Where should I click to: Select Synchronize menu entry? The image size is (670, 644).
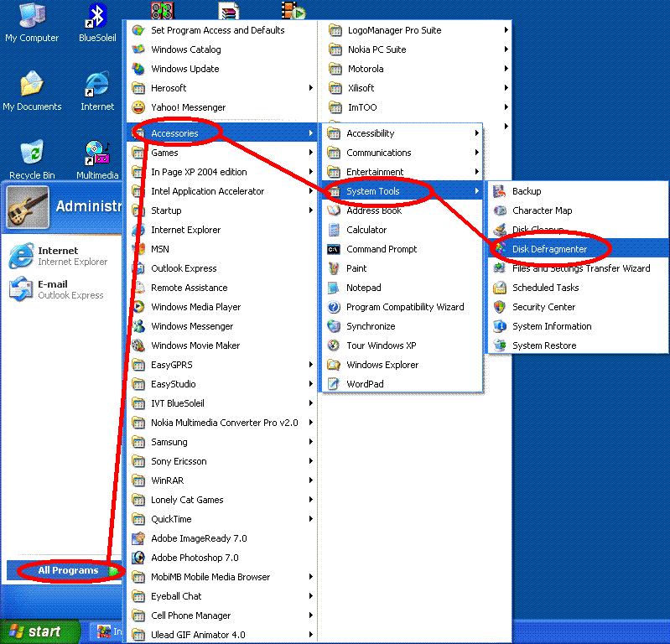click(403, 326)
